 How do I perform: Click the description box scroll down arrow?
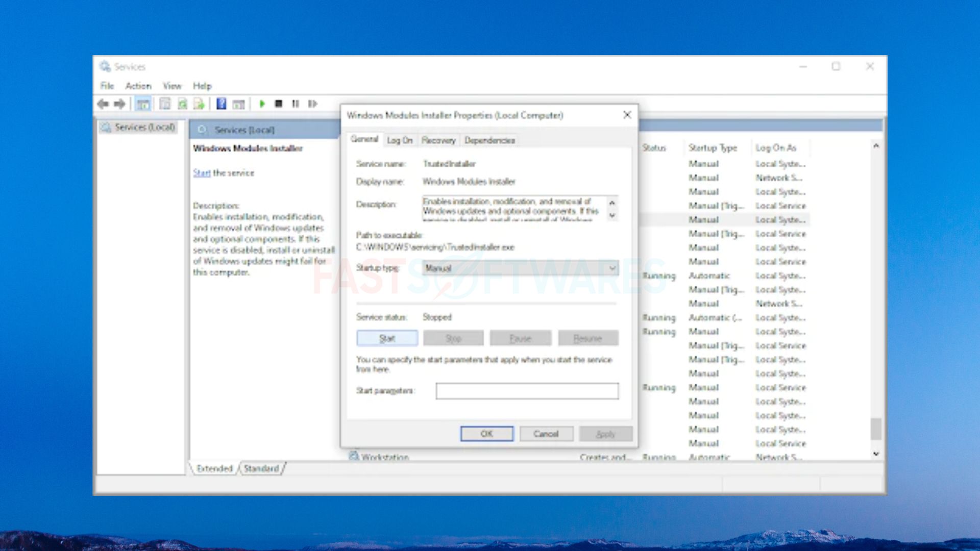click(x=612, y=216)
